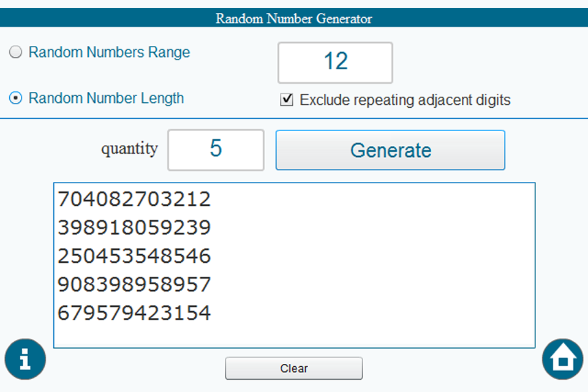Image resolution: width=588 pixels, height=392 pixels.
Task: Focus the number length field showing 12
Action: tap(335, 62)
